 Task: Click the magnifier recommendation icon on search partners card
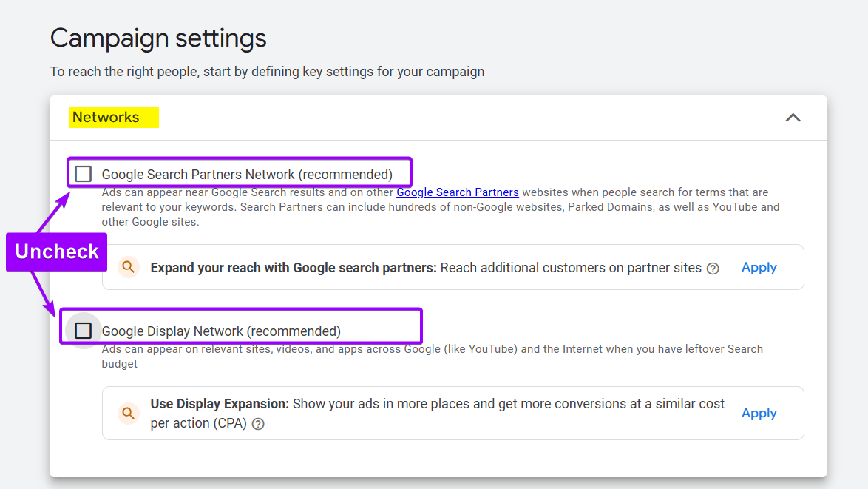pos(128,267)
